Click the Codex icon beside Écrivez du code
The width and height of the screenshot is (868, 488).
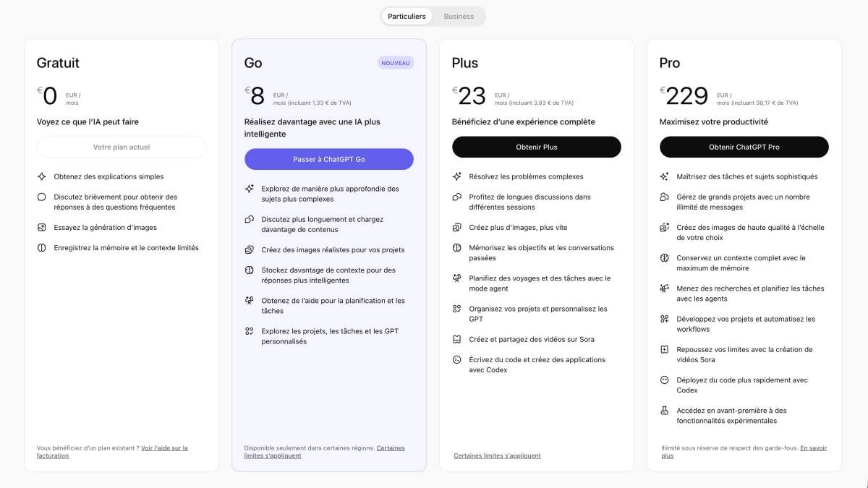[456, 359]
